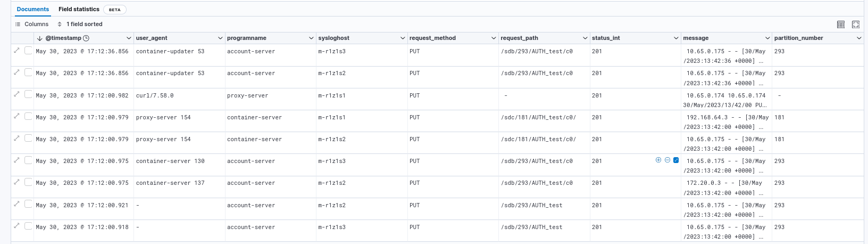Screen dimensions: 868x244
Task: Open the Columns selector
Action: 32,25
